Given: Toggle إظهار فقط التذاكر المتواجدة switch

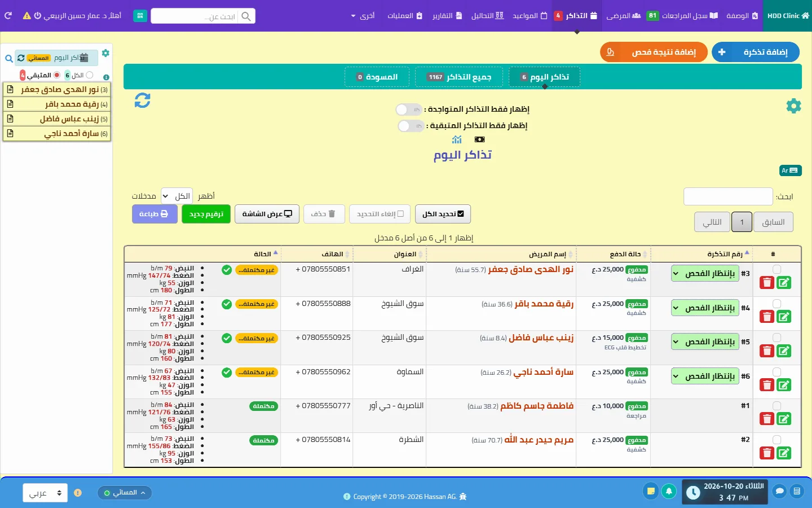Looking at the screenshot, I should click(409, 110).
